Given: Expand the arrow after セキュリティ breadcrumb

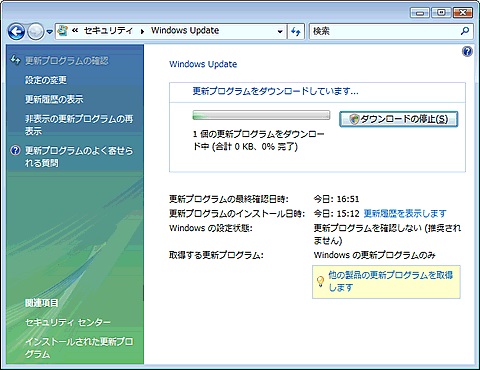Looking at the screenshot, I should point(142,31).
